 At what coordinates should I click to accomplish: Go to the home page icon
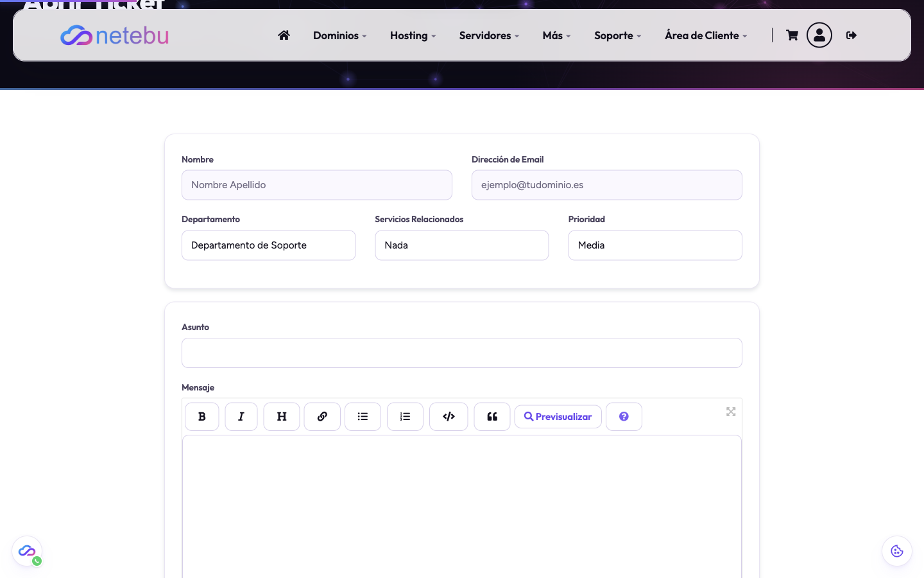[x=284, y=35]
